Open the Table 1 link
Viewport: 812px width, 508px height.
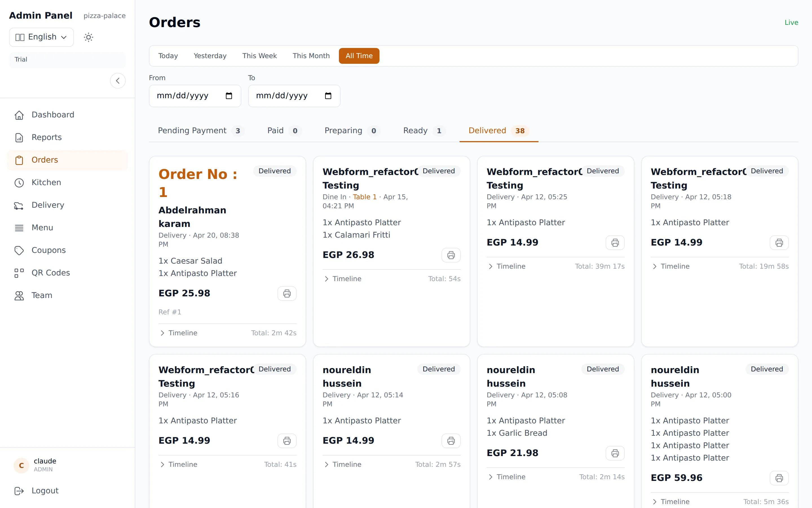pyautogui.click(x=365, y=197)
